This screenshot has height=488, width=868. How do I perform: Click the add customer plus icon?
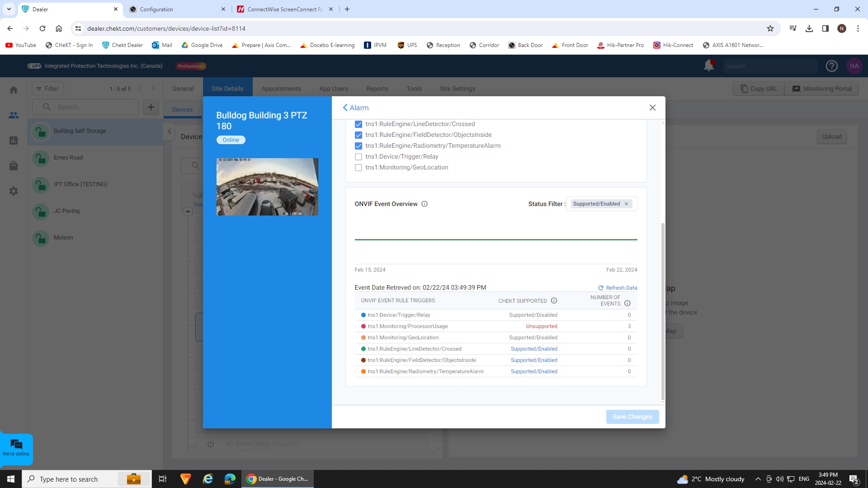(151, 107)
